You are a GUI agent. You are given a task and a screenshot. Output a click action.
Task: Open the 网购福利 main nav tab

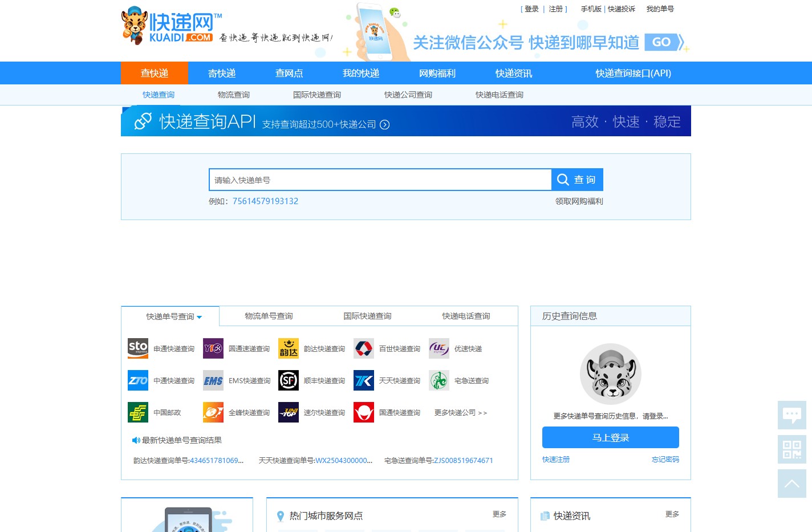point(437,73)
